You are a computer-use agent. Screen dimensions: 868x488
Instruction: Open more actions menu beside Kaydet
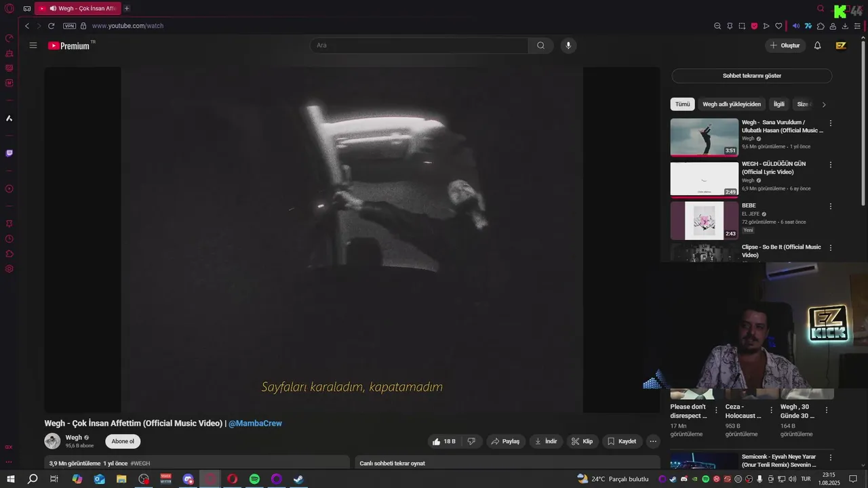click(653, 441)
